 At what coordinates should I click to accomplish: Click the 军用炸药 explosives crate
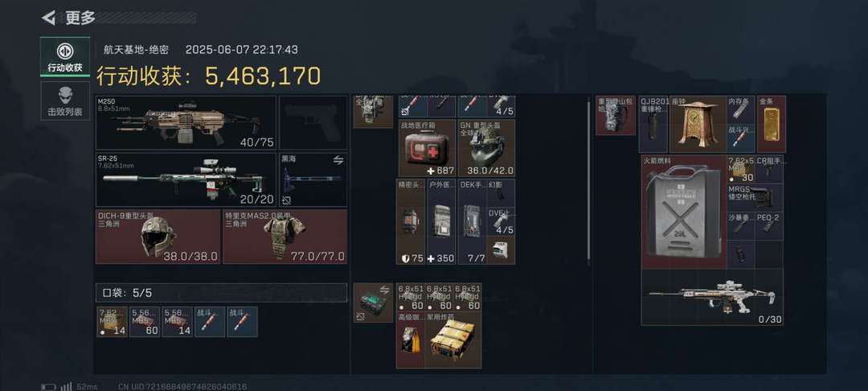tap(453, 340)
